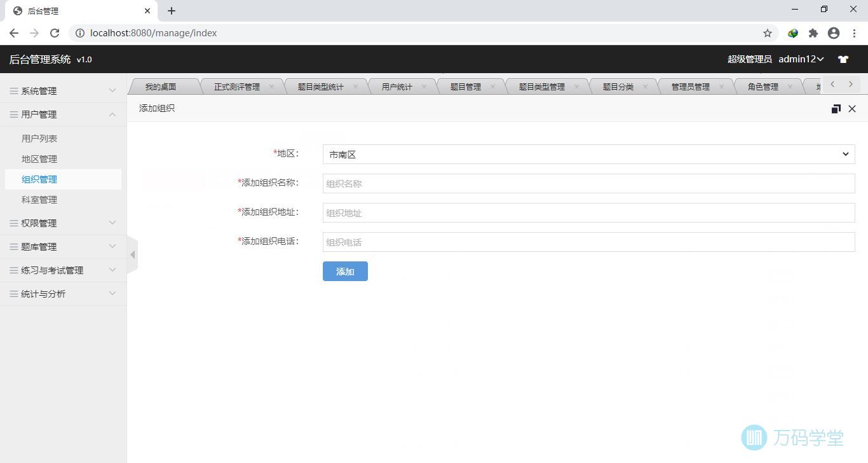Expand the 题库管理 menu section
This screenshot has height=463, width=868.
pos(63,247)
